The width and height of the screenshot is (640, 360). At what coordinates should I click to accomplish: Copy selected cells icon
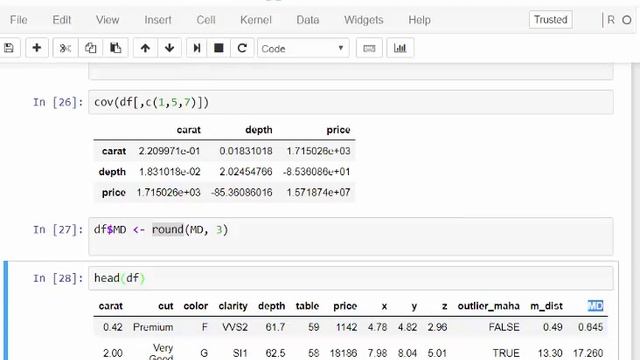click(90, 48)
